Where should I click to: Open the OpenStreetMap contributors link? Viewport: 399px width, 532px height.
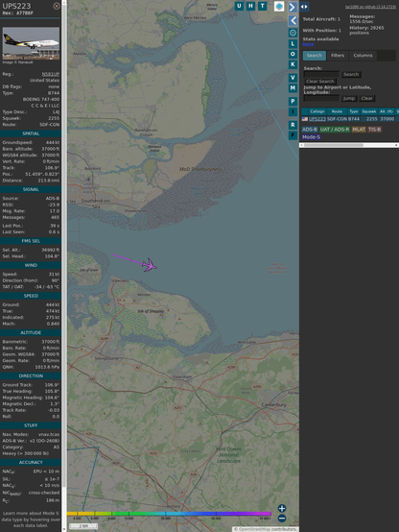266,529
